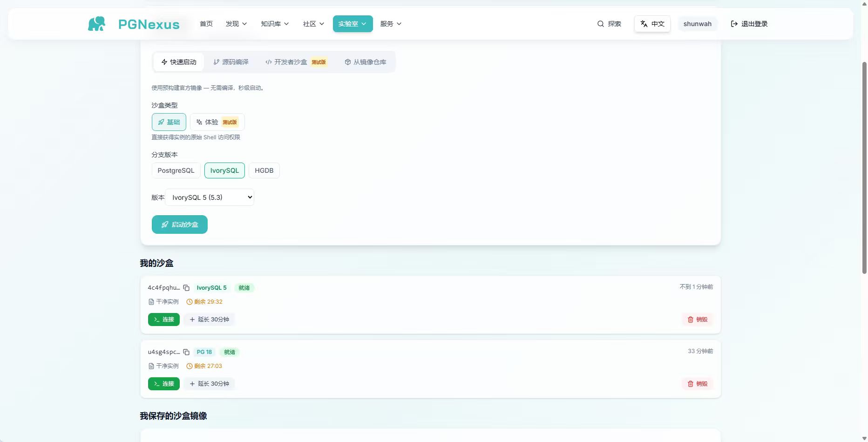Select the 体验 beta sandbox type
Viewport: 868px width, 442px height.
tap(217, 122)
